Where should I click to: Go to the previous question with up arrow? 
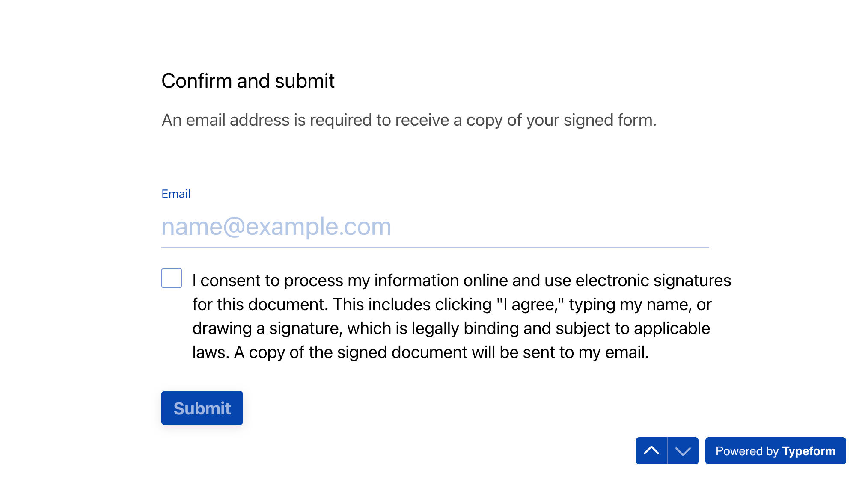click(x=651, y=451)
